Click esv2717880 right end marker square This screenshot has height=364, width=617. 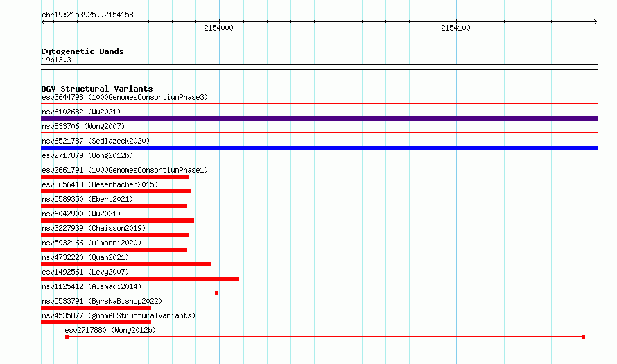pos(583,337)
